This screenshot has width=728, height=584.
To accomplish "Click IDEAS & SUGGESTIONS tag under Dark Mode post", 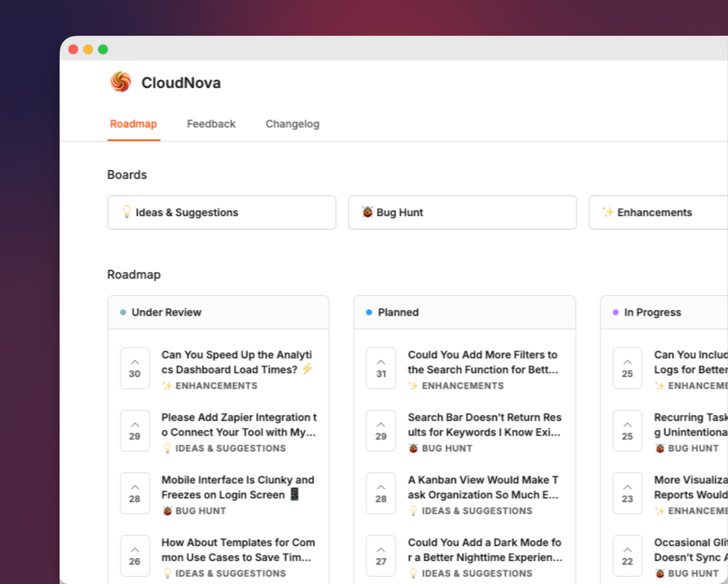I will (x=471, y=574).
